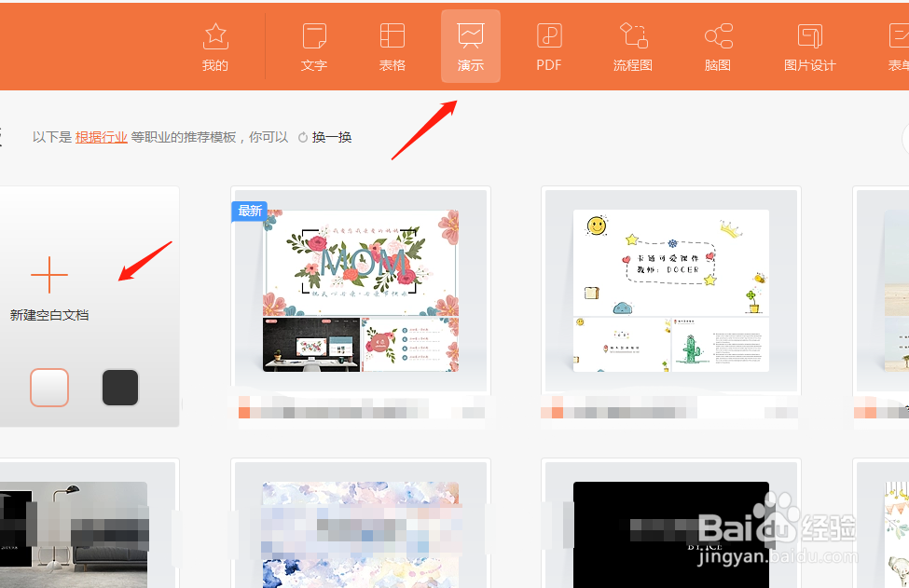Click 换一换 to refresh templates
This screenshot has height=588, width=909.
332,137
